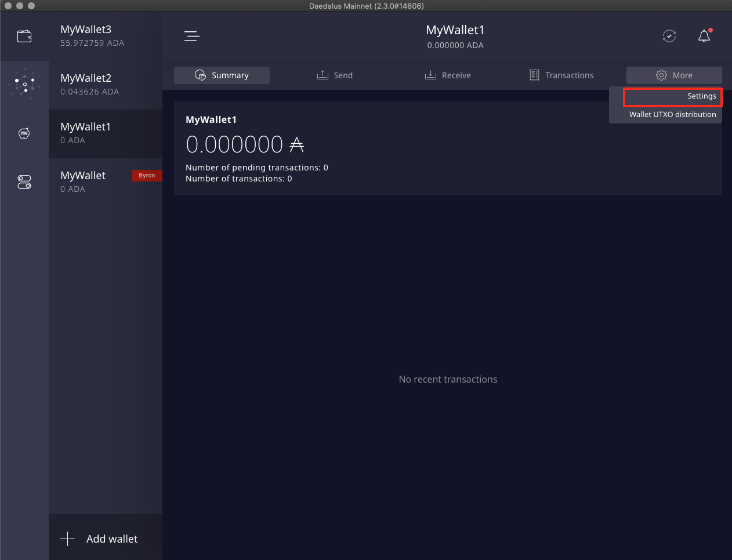
Task: Select Wallet UTXO distribution menu entry
Action: (x=672, y=115)
